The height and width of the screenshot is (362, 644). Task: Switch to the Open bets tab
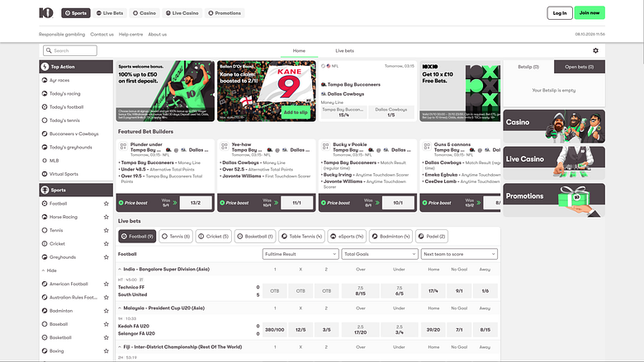point(579,67)
